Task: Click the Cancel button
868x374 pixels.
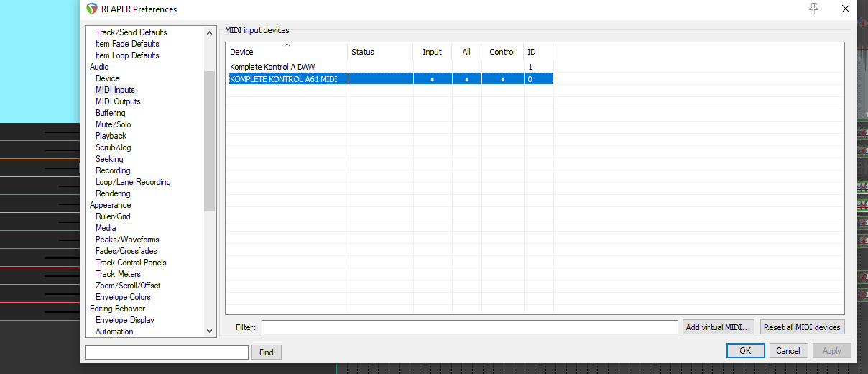Action: tap(788, 351)
